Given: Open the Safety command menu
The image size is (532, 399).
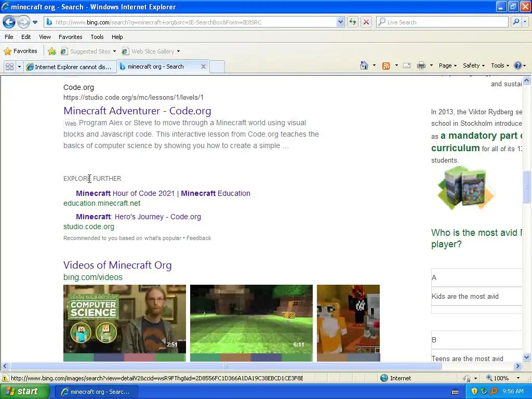Looking at the screenshot, I should point(474,65).
